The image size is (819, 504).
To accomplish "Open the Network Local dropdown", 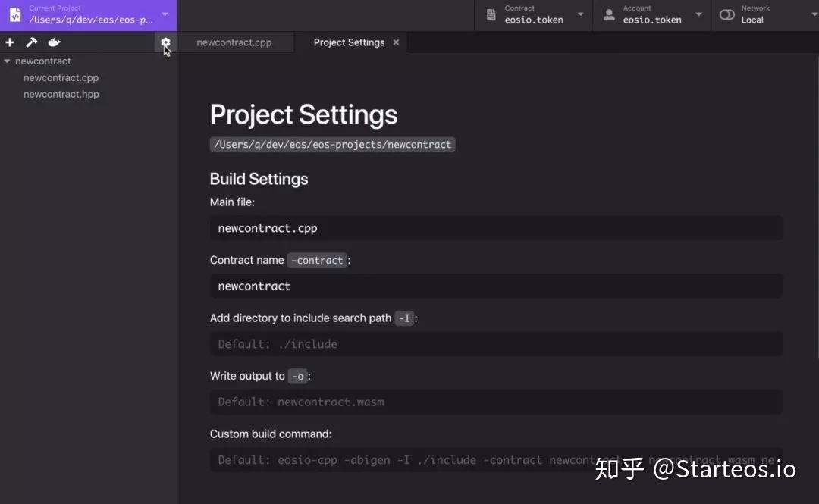I will tap(813, 14).
